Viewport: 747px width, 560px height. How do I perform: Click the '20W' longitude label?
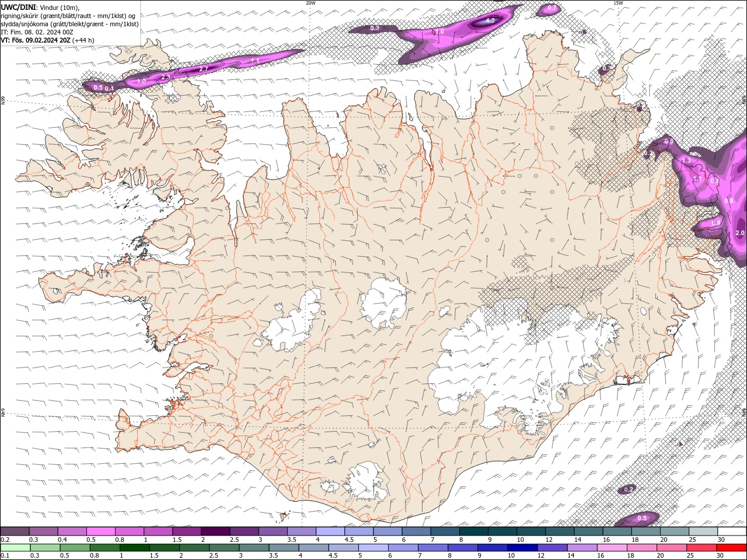(x=311, y=3)
